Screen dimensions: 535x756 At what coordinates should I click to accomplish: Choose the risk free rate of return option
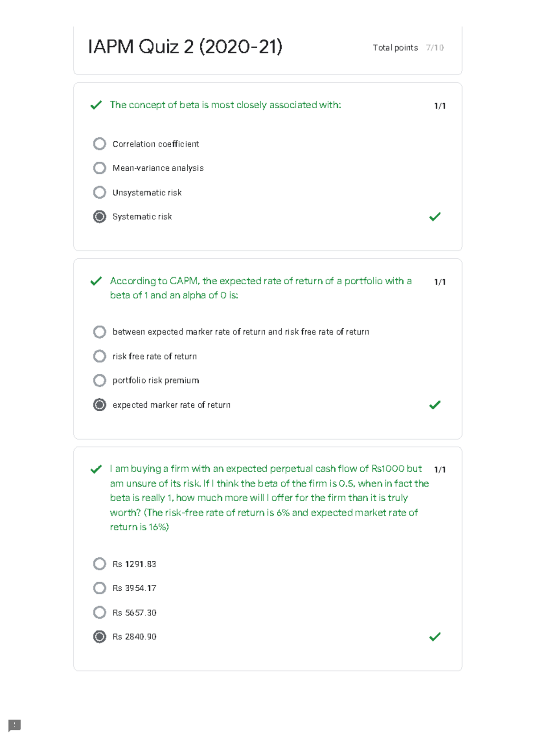(99, 356)
